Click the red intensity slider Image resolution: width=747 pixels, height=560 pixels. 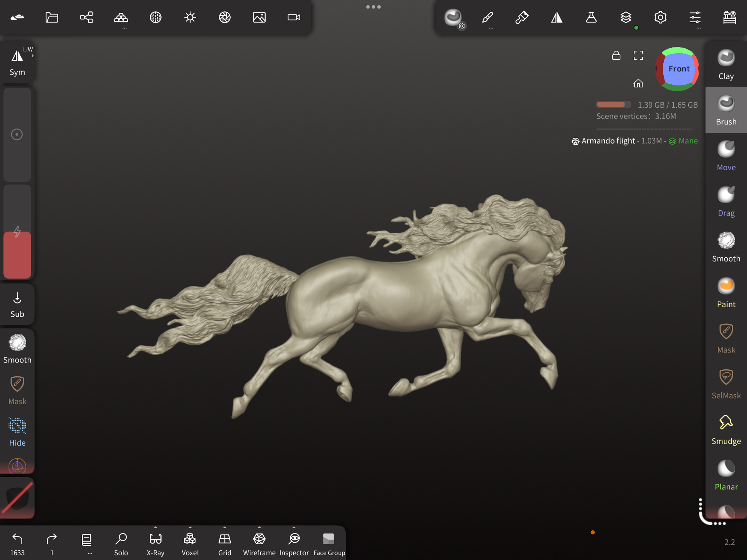[x=17, y=255]
